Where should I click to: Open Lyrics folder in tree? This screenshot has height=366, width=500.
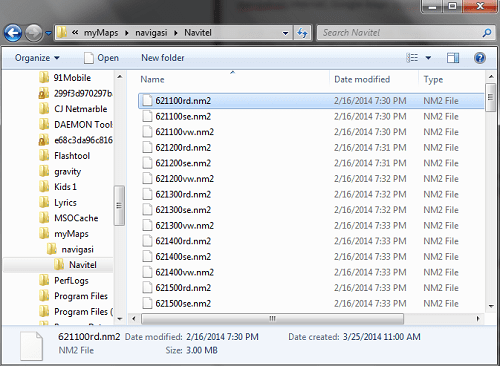pos(58,202)
